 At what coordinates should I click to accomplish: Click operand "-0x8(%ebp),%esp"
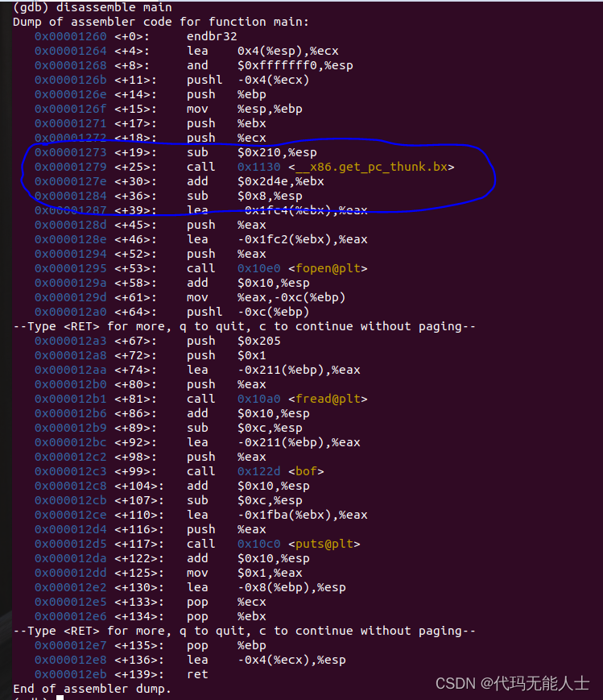coord(291,587)
